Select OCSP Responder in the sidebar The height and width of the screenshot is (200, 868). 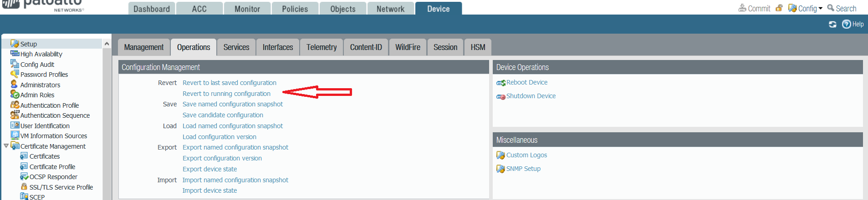point(53,177)
